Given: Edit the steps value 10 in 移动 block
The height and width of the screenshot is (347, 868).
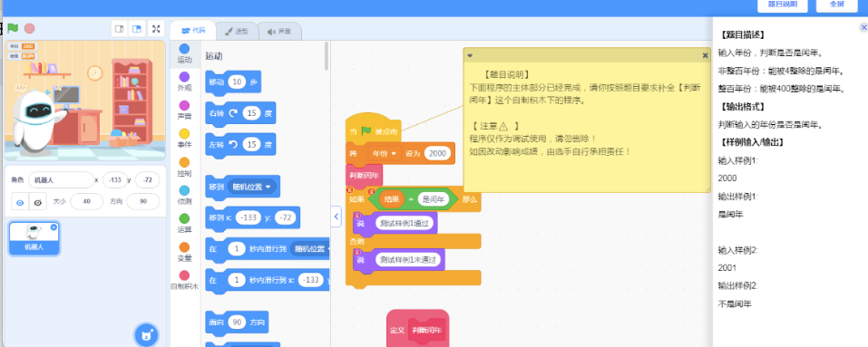Looking at the screenshot, I should [x=238, y=82].
